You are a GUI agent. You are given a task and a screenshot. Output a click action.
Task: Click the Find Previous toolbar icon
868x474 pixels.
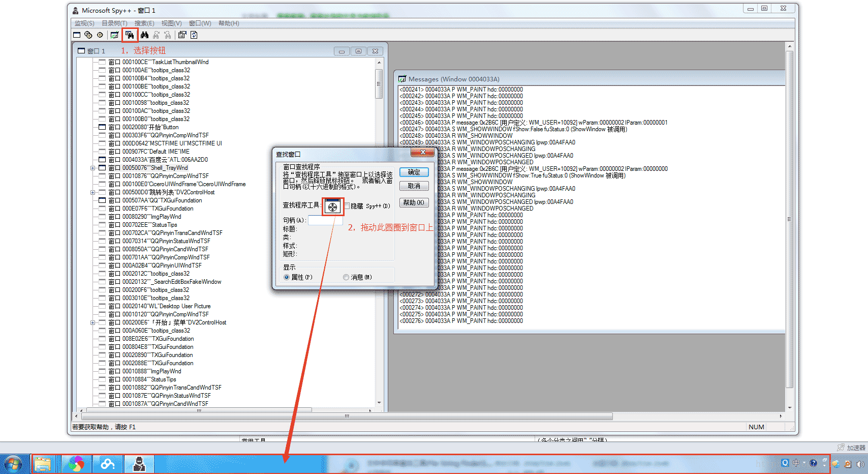pyautogui.click(x=168, y=35)
